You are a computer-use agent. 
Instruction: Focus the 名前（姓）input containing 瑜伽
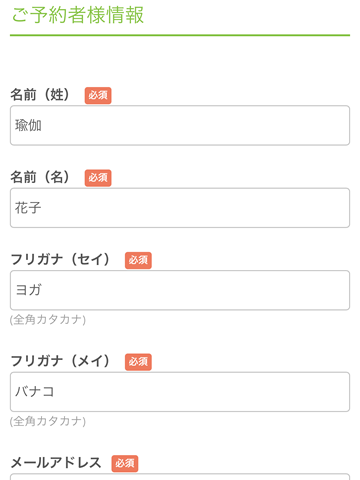pos(180,125)
